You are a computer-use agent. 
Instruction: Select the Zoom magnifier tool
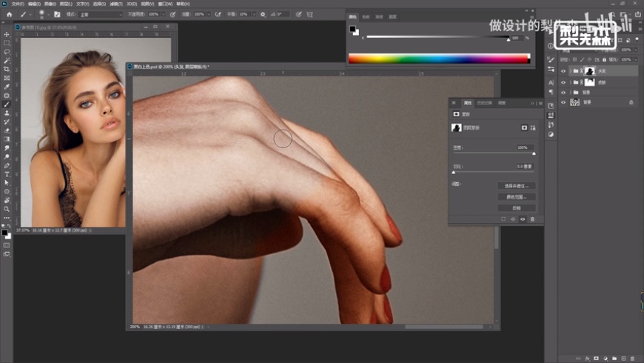click(x=7, y=209)
